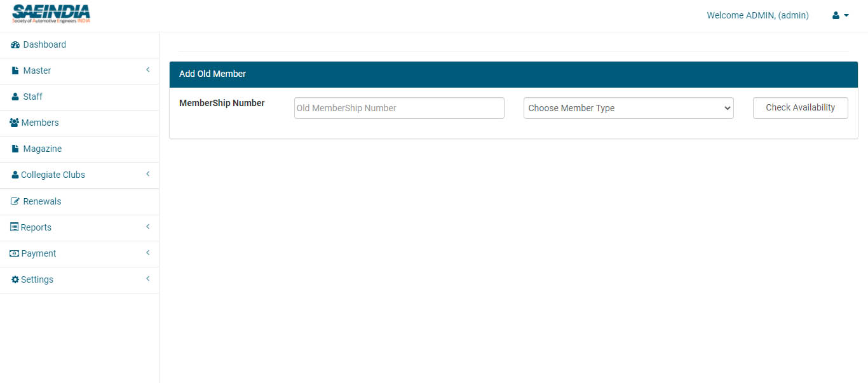Open the Magazine menu item
Screen dimensions: 868x383
[x=79, y=149]
